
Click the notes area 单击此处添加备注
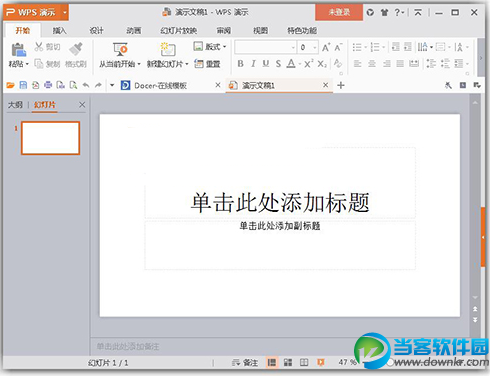click(128, 346)
